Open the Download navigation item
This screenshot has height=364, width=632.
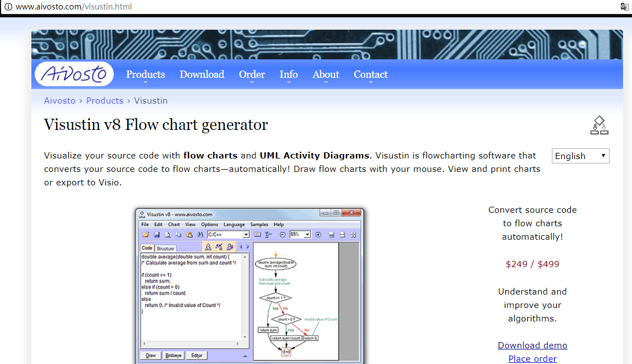[x=202, y=74]
